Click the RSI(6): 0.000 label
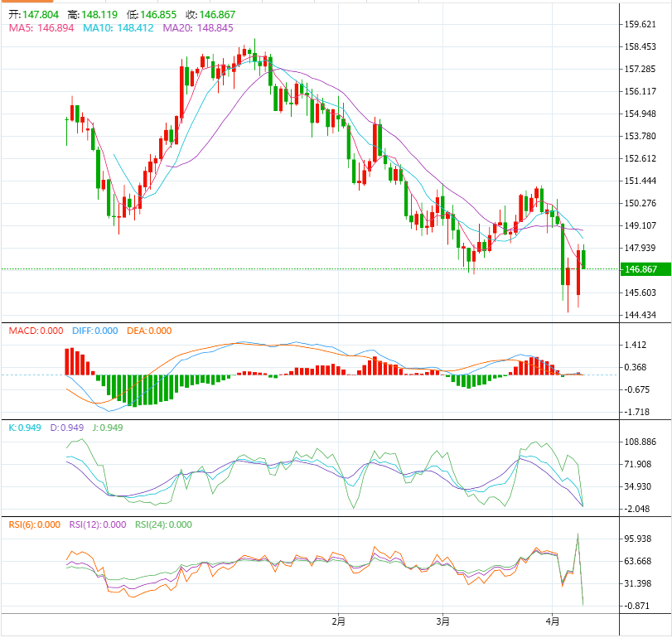The height and width of the screenshot is (638, 672). tap(34, 524)
